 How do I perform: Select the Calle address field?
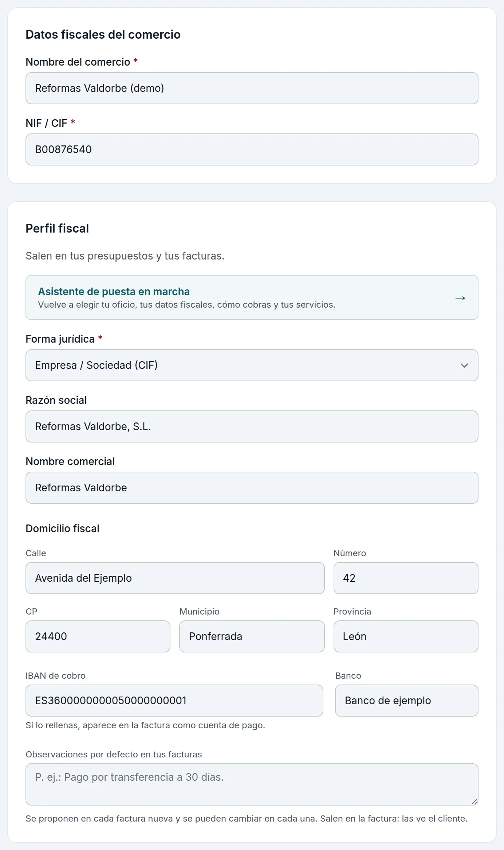[175, 578]
